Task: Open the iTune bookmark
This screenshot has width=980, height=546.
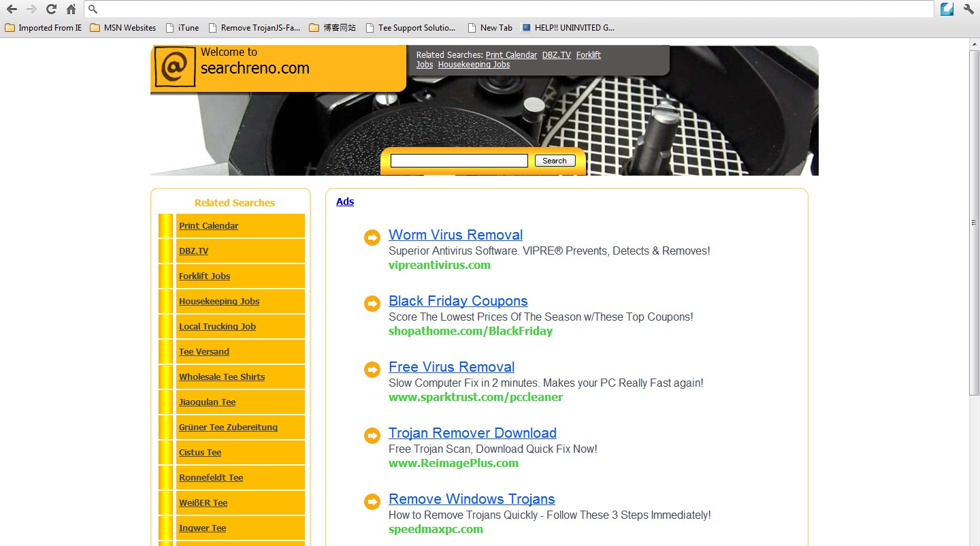Action: [182, 28]
